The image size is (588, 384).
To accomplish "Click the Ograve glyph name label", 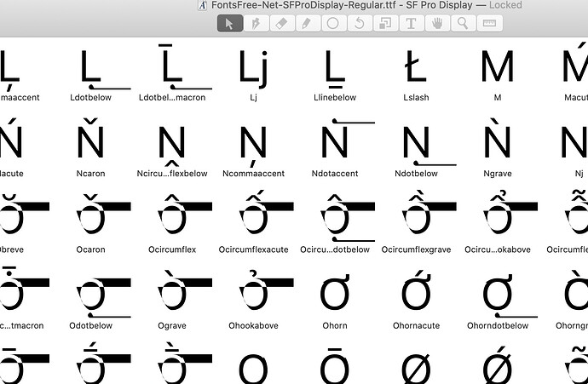I will tap(172, 325).
